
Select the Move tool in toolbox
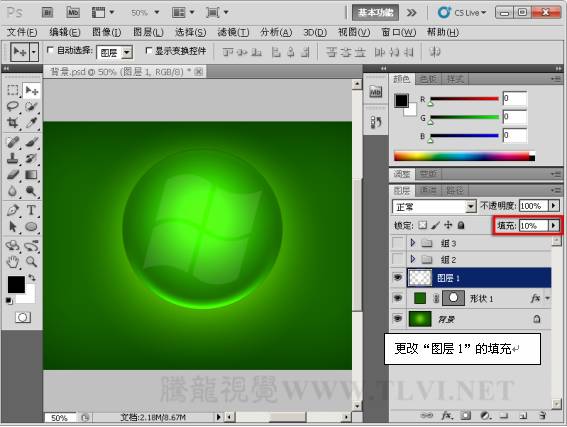point(31,90)
